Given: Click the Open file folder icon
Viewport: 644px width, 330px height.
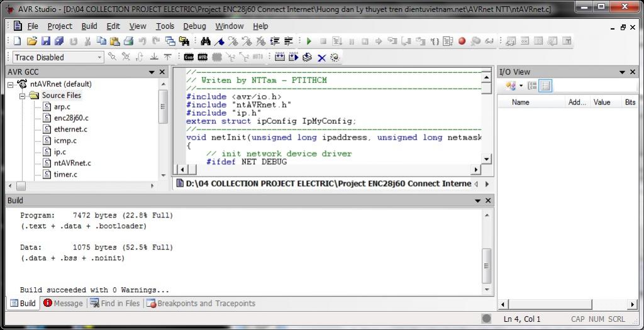Looking at the screenshot, I should [x=31, y=41].
